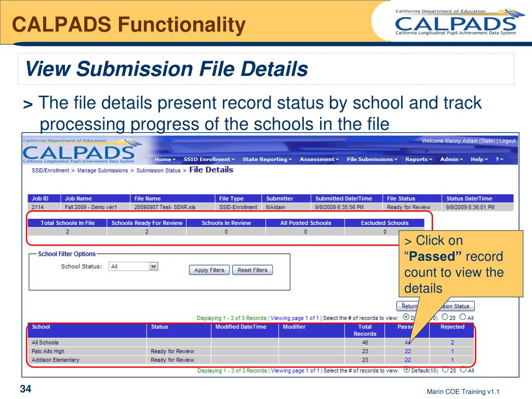The image size is (532, 399).
Task: Select bottom 20 records radio button
Action: click(x=445, y=370)
